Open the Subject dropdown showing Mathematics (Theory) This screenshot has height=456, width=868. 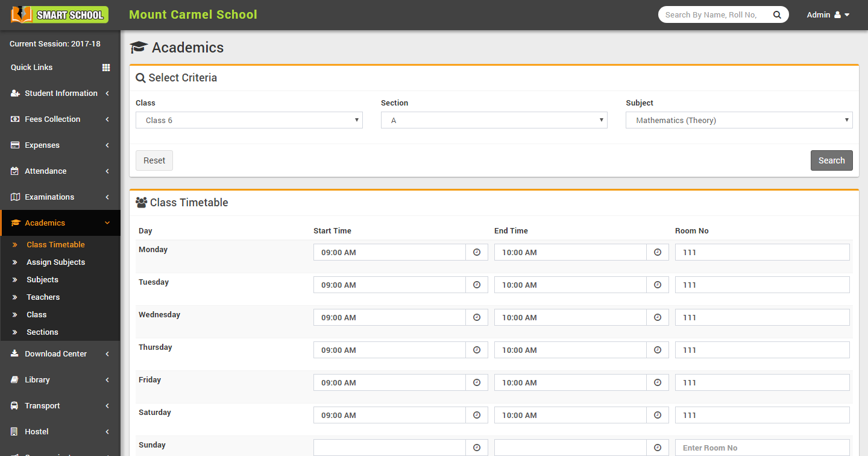click(739, 120)
